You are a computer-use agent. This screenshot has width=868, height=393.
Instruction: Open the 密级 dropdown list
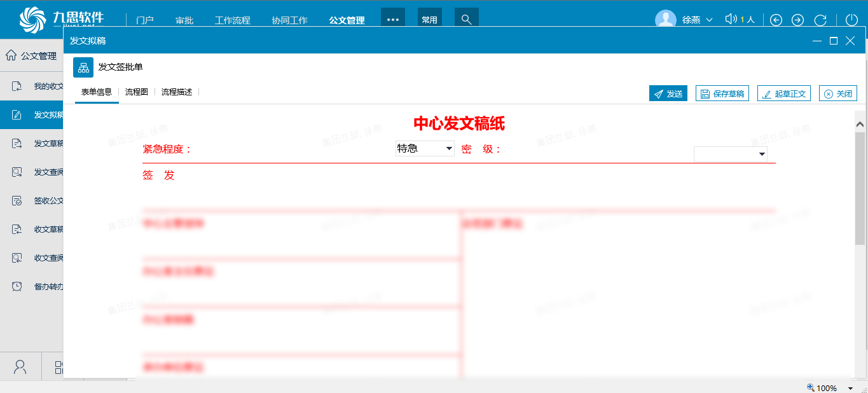tap(730, 155)
